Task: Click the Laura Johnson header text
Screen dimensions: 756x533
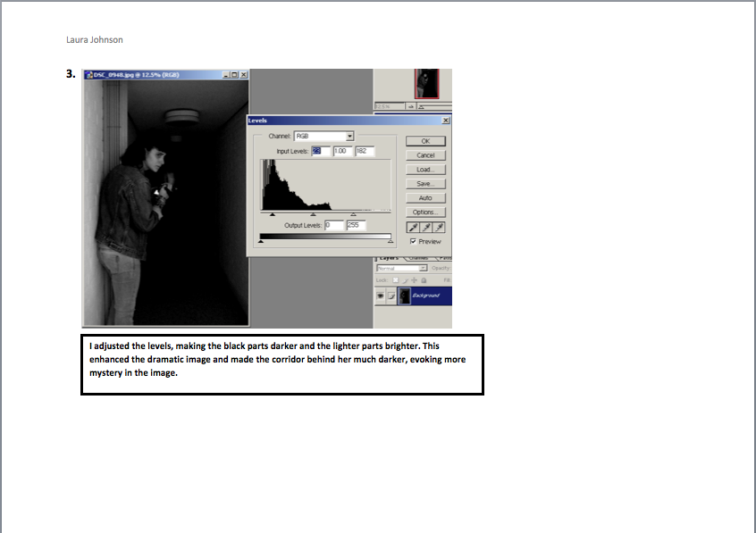Action: pyautogui.click(x=95, y=40)
